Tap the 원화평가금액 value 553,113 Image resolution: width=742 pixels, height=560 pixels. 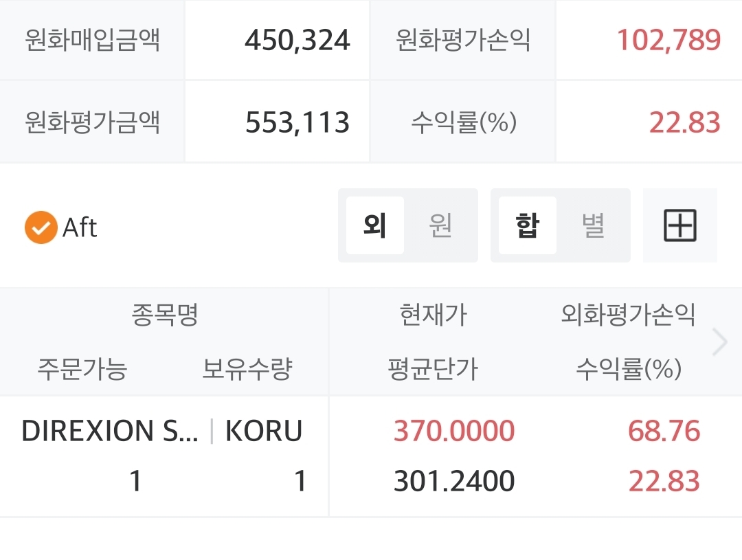tap(297, 123)
